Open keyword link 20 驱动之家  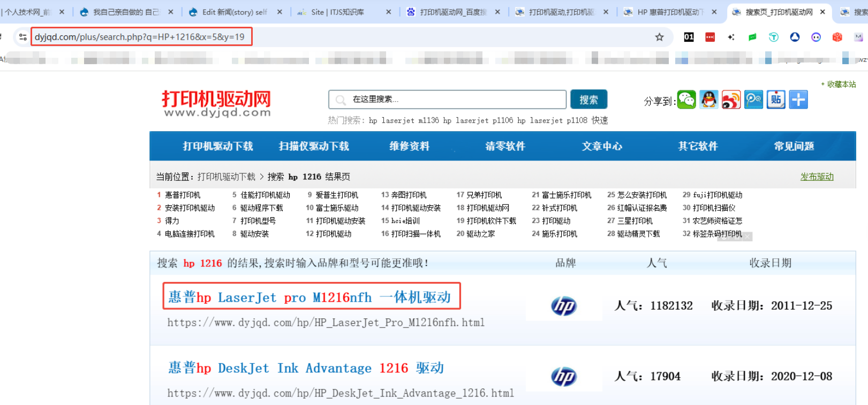pos(481,234)
